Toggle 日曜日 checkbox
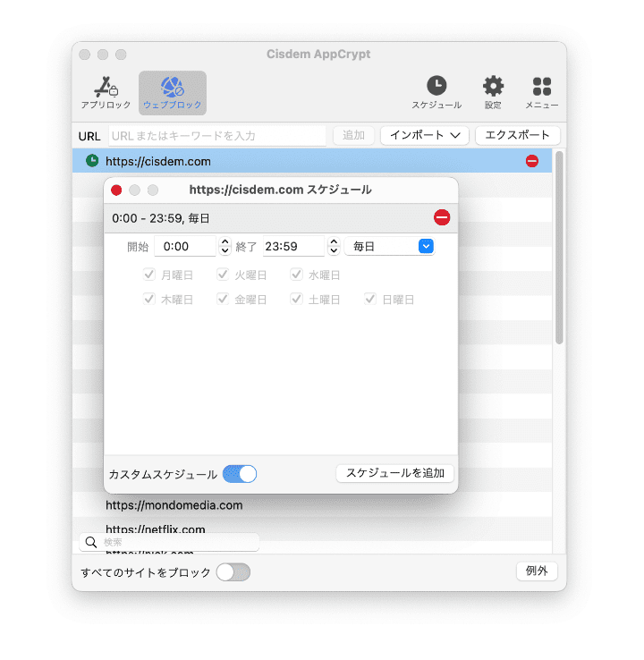 click(370, 300)
